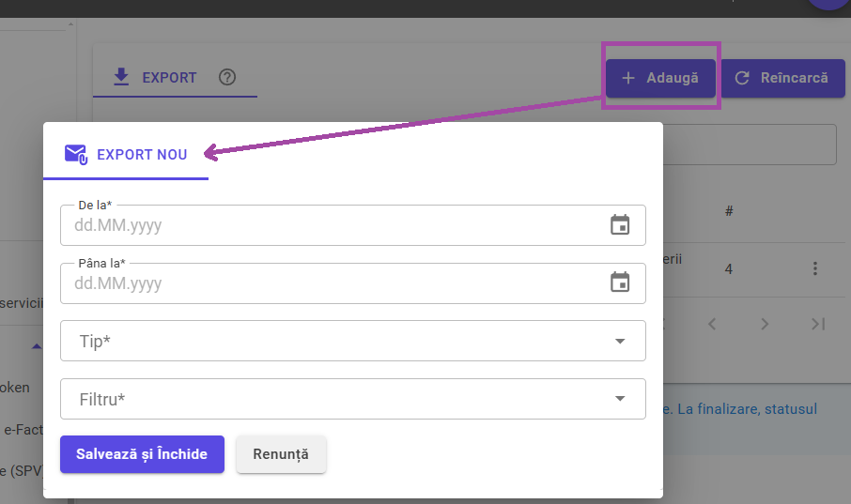Focus the Pâna la date field
The image size is (851, 504).
[x=329, y=283]
